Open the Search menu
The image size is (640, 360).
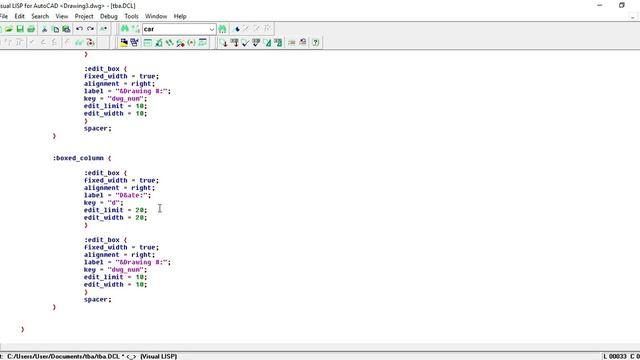pyautogui.click(x=40, y=16)
